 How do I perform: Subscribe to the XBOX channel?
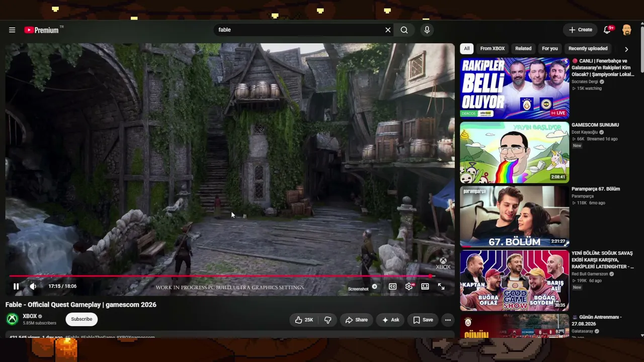[x=82, y=319]
